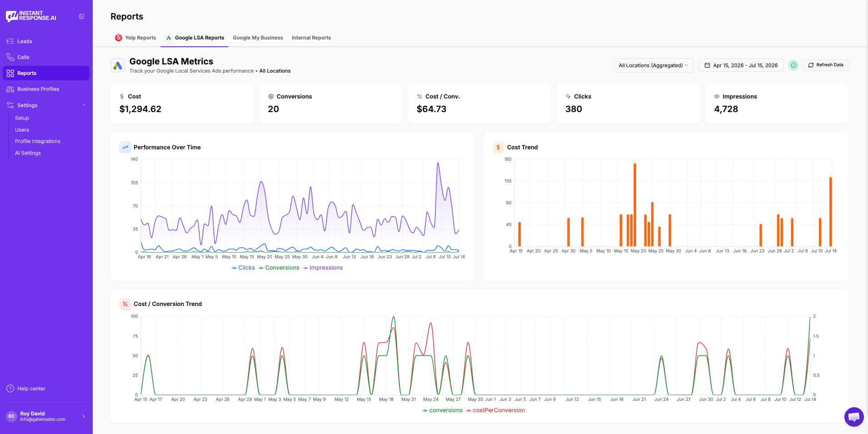Click the Reports grid icon

(x=10, y=73)
